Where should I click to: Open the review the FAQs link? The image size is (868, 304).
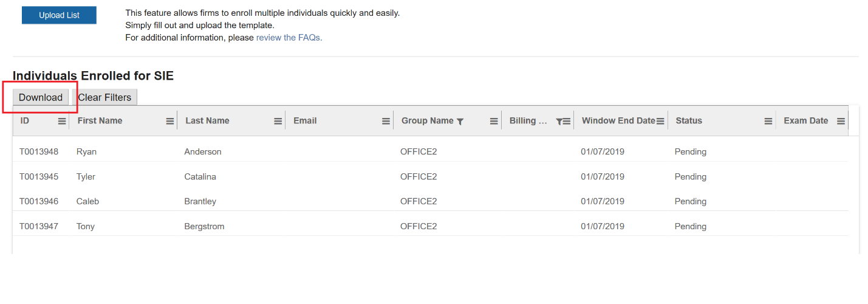289,38
